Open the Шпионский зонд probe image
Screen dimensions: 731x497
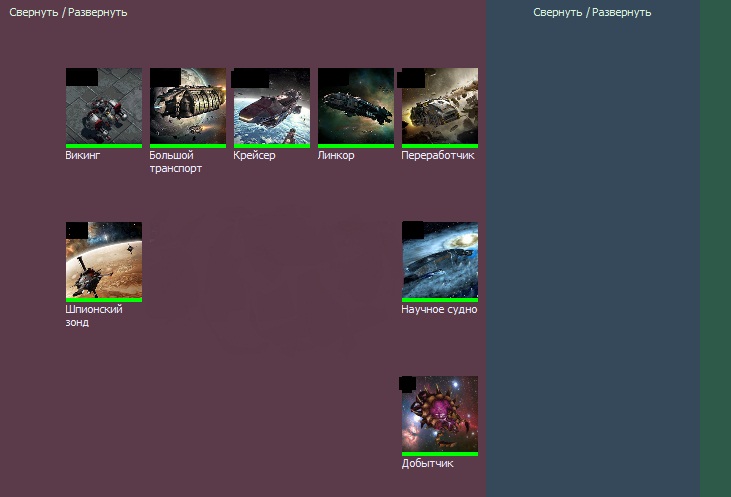[x=104, y=260]
